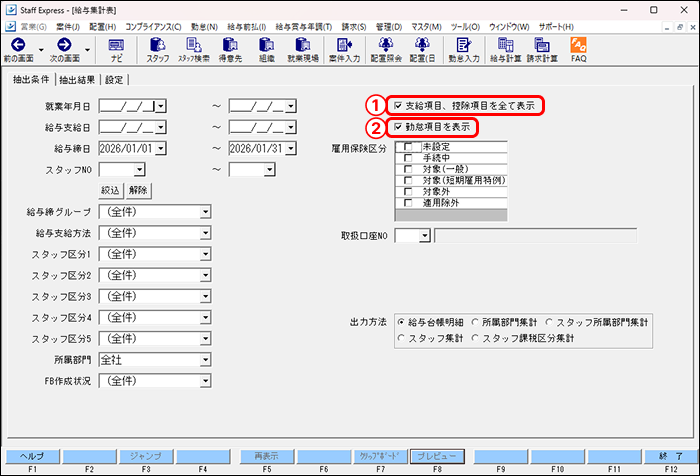
Task: Expand 給与支給方法 combo box
Action: (x=205, y=233)
